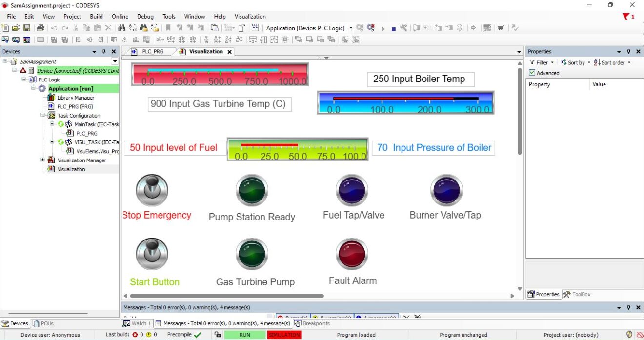Uncheck the Advanced checkbox in Properties

[x=532, y=72]
